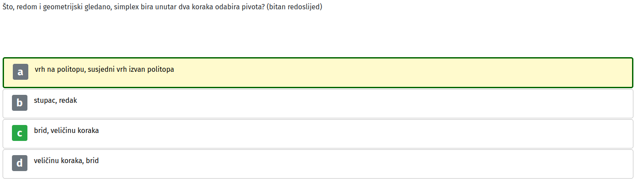Image resolution: width=644 pixels, height=195 pixels.
Task: Click the word "brid" in option c
Action: coord(41,131)
